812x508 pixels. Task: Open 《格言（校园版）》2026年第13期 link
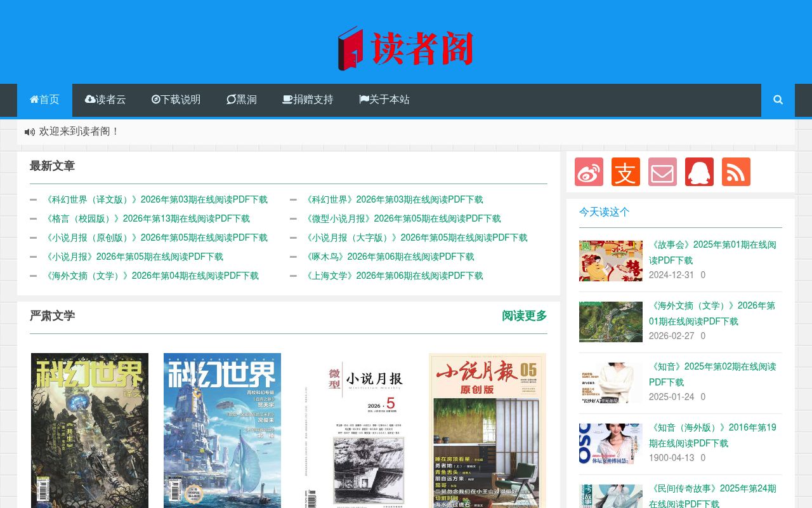[147, 218]
